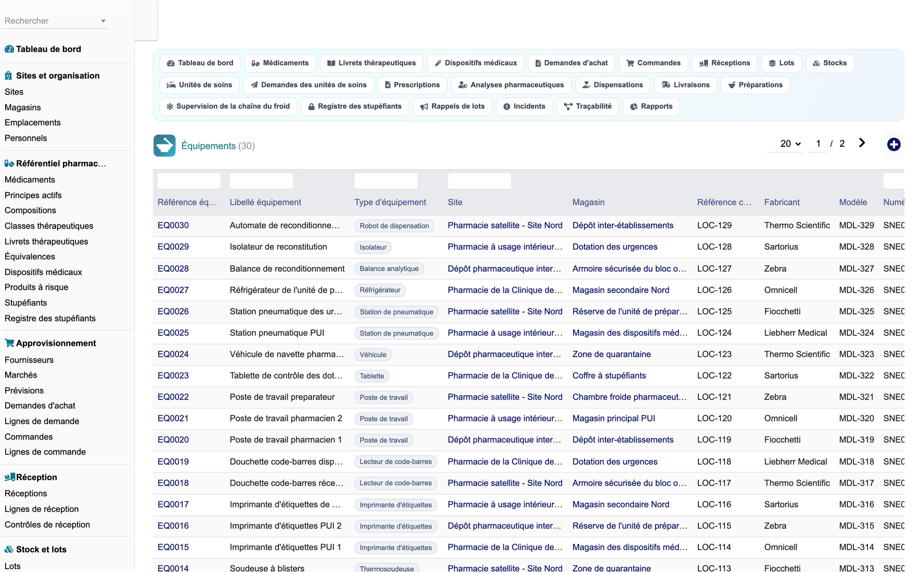Image resolution: width=924 pixels, height=572 pixels.
Task: Open the Dispensations navigation tab
Action: click(x=613, y=85)
